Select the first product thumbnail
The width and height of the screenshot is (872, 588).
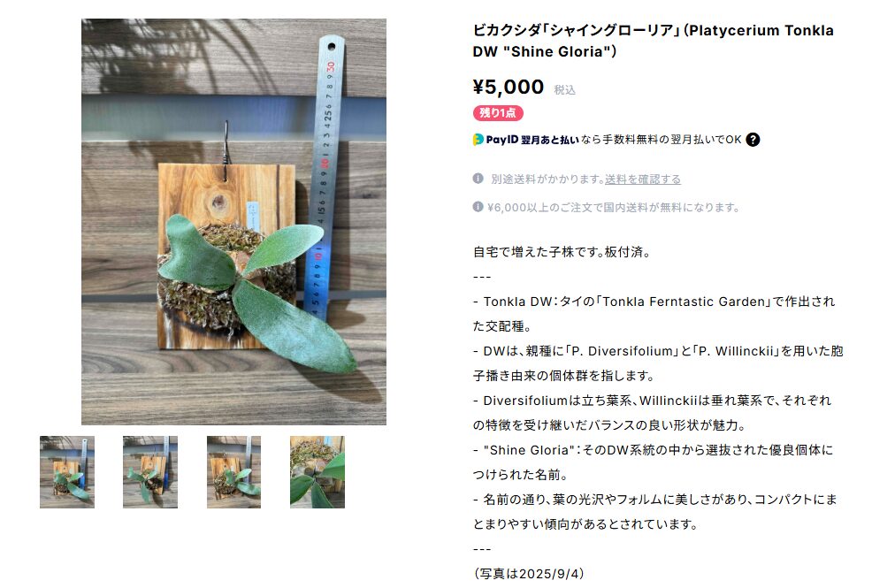67,472
